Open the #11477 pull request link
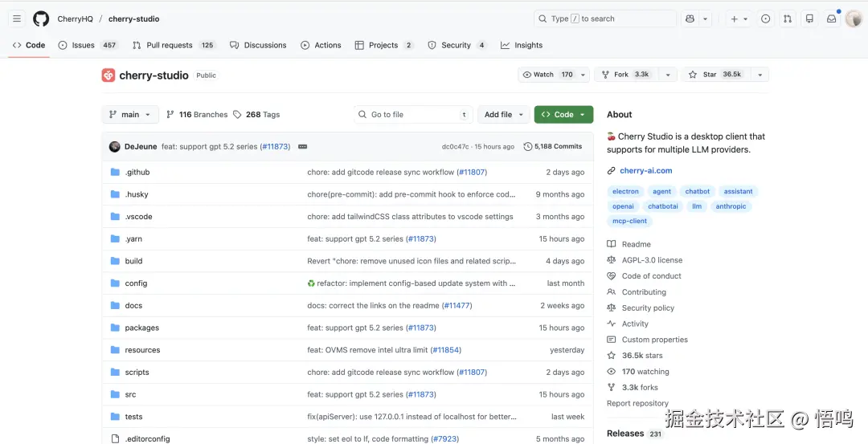 [x=457, y=305]
